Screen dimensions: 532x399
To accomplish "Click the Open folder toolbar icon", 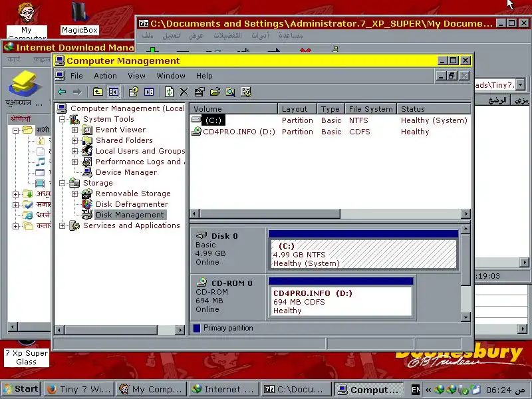I will (x=215, y=92).
